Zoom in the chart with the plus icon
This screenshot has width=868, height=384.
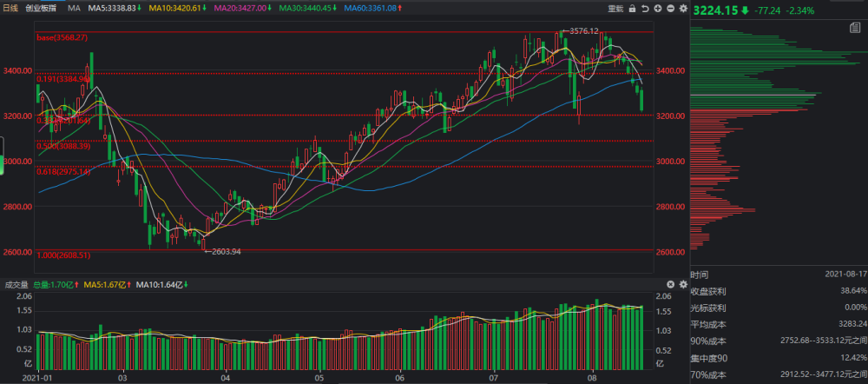point(658,9)
